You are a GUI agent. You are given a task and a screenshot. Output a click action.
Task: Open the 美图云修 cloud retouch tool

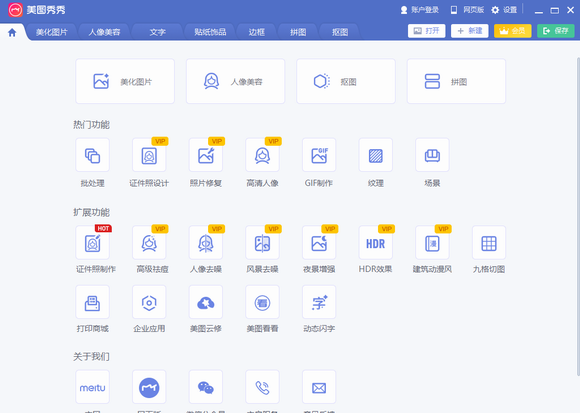tap(206, 302)
